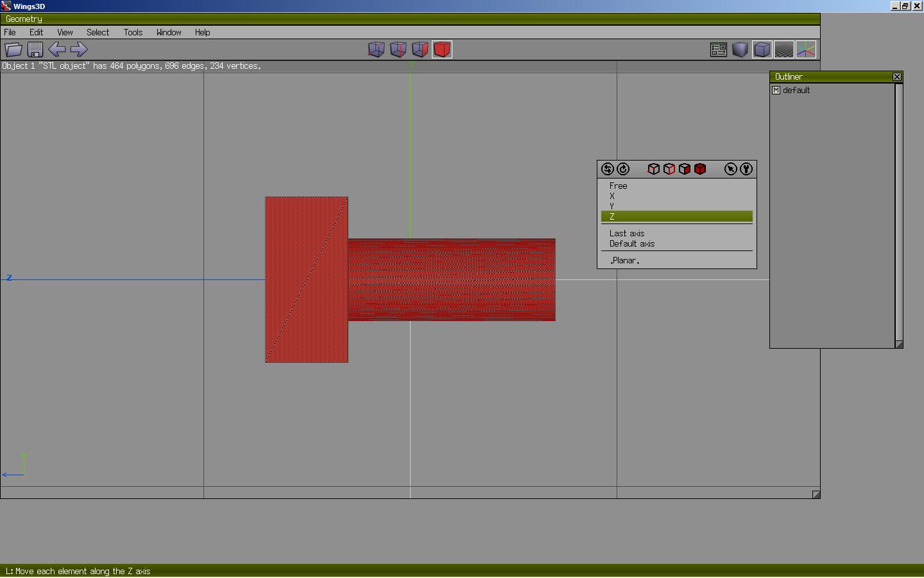The width and height of the screenshot is (924, 578).
Task: Open the Tools menu
Action: coord(133,32)
